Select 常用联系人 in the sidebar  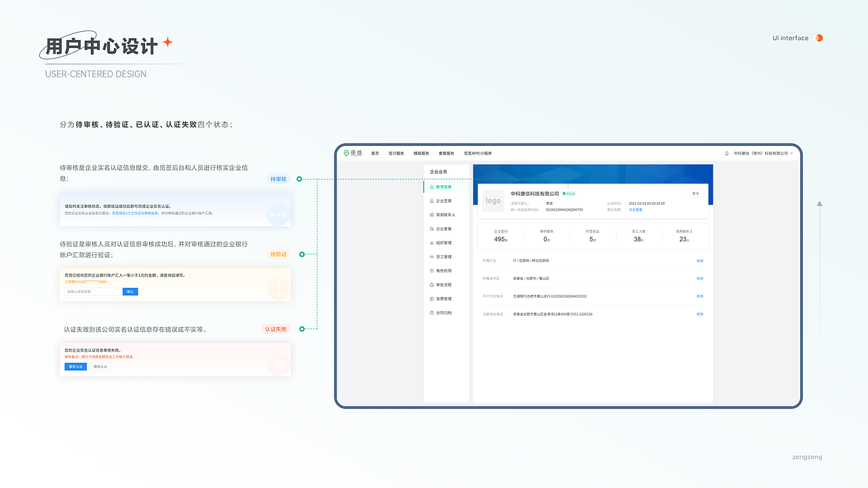446,214
